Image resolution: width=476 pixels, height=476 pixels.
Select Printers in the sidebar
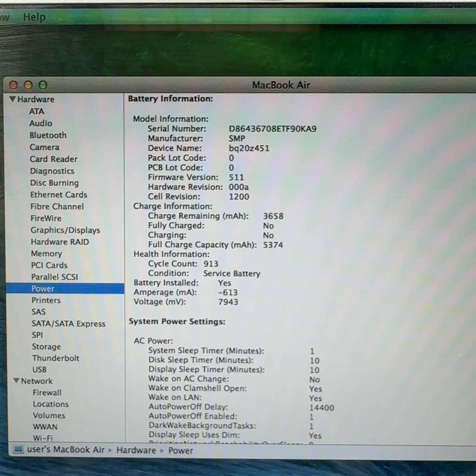pos(46,300)
